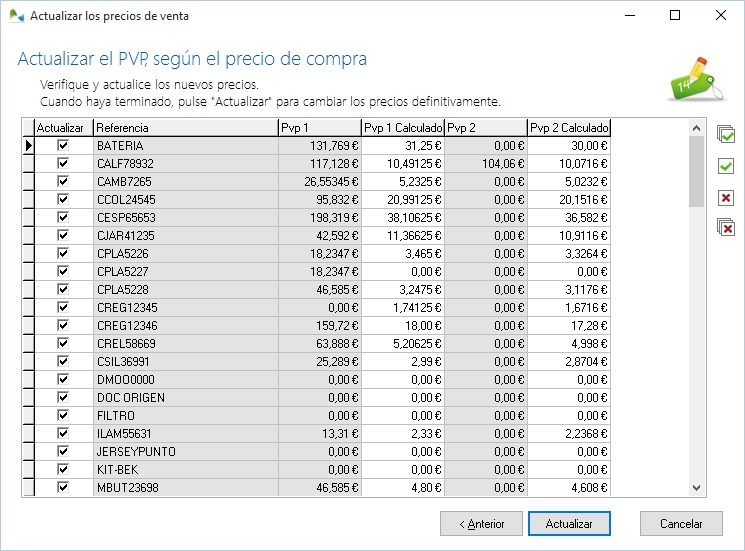Uncheck the MBUT23698 checkbox
This screenshot has width=745, height=551.
coord(63,487)
